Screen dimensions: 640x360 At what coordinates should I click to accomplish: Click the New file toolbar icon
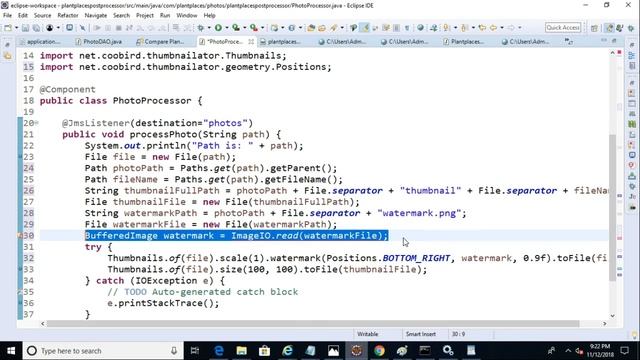(x=8, y=28)
